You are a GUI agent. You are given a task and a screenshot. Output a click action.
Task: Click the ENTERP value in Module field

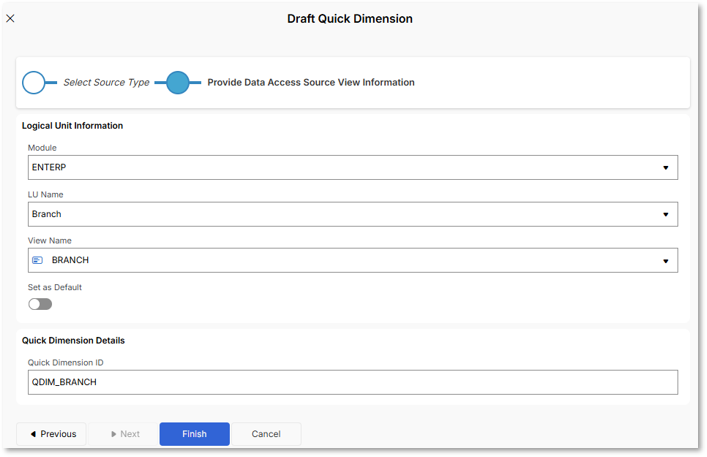coord(49,167)
